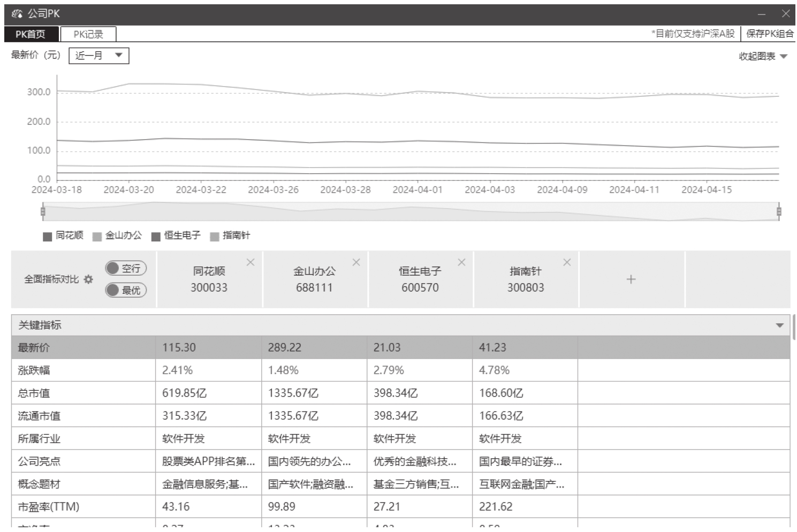Viewport: 797px width, 532px height.
Task: Toggle the 同花顺 legend series marker
Action: point(47,237)
